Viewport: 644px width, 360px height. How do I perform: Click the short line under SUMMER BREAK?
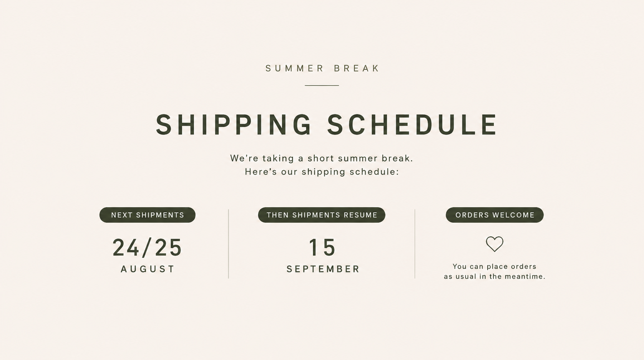[322, 85]
